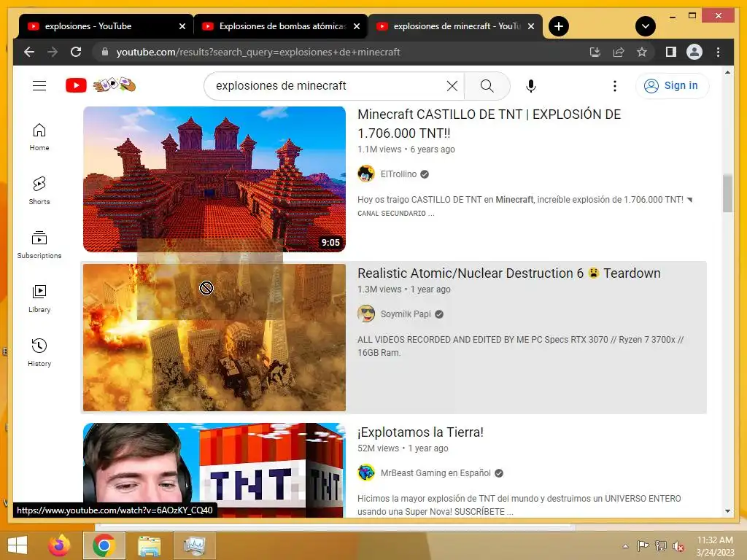Open File Explorer from taskbar
This screenshot has height=560, width=747.
pyautogui.click(x=149, y=545)
